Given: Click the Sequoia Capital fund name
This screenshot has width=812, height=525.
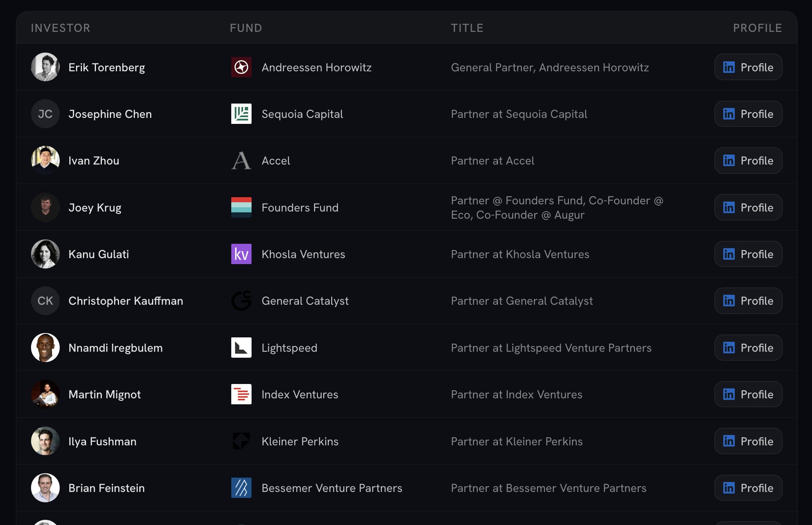Looking at the screenshot, I should click(x=302, y=114).
